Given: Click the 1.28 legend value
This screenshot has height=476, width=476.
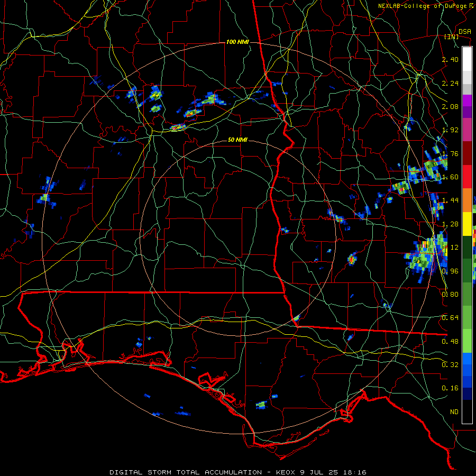Looking at the screenshot, I should click(450, 224).
